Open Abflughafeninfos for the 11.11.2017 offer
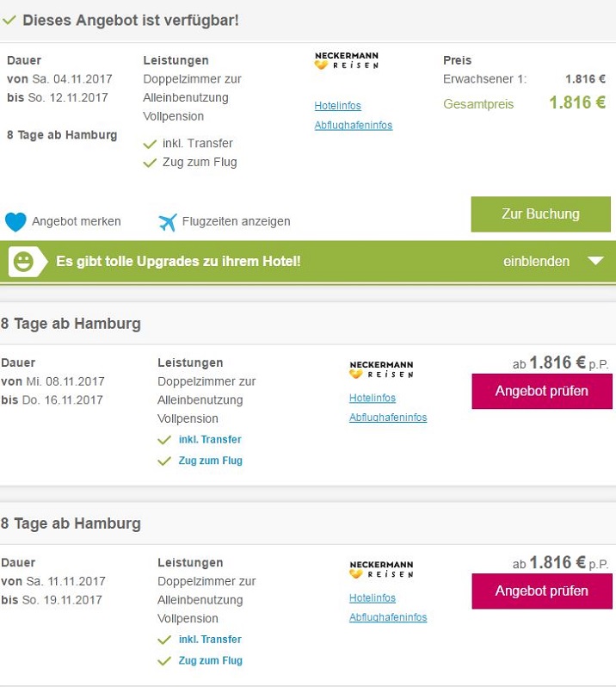The height and width of the screenshot is (687, 616). tap(387, 617)
